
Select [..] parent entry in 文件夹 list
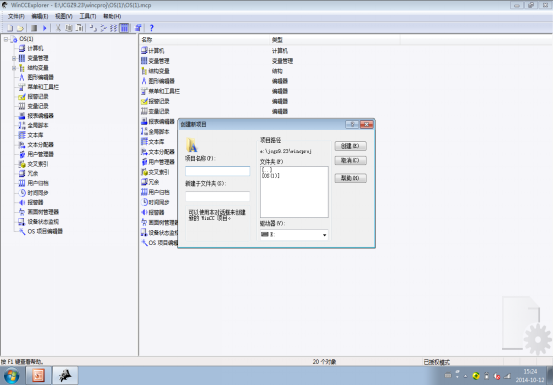click(267, 170)
